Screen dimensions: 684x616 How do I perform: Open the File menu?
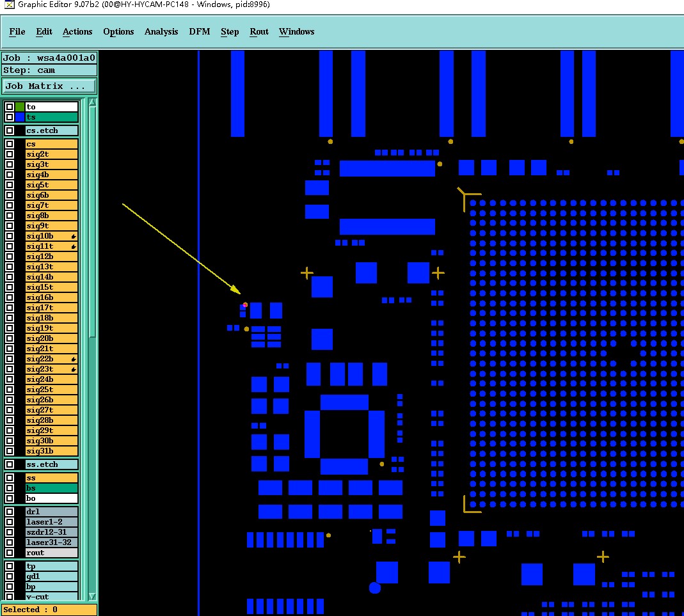[x=17, y=32]
